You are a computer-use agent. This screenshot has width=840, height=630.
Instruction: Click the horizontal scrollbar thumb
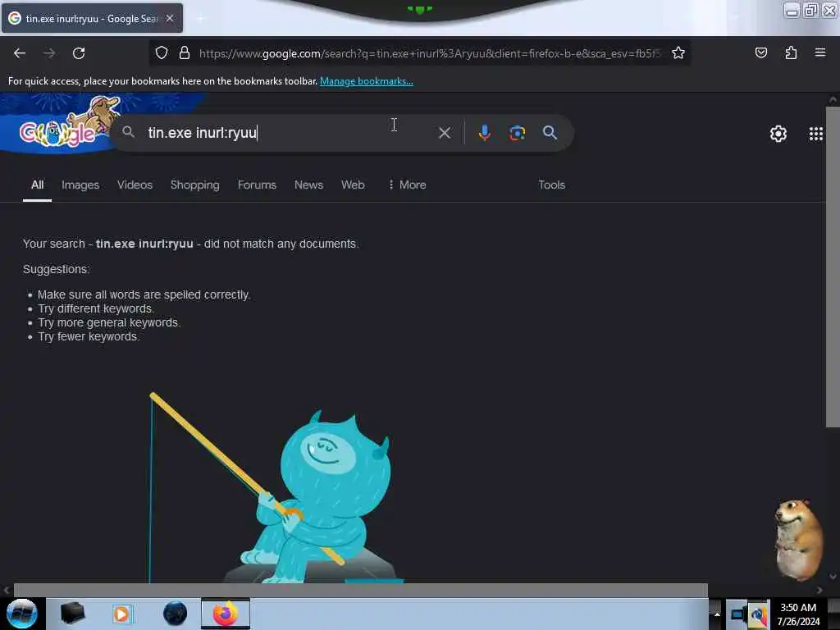click(361, 590)
